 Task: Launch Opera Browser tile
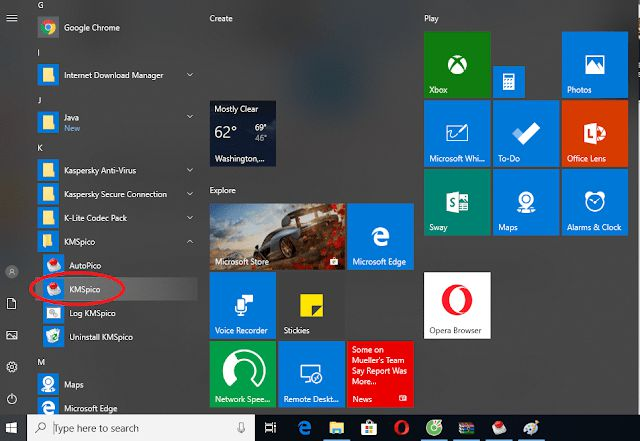(457, 304)
